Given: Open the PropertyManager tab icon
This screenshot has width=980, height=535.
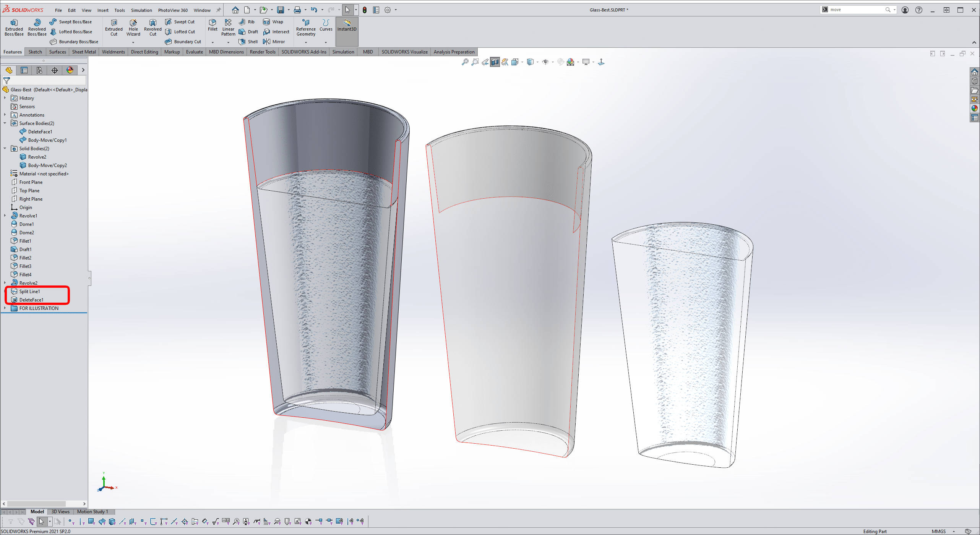Looking at the screenshot, I should [24, 70].
